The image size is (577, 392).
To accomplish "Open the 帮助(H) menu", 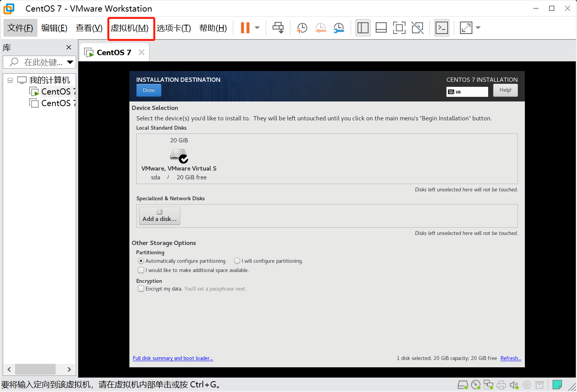I will 213,28.
